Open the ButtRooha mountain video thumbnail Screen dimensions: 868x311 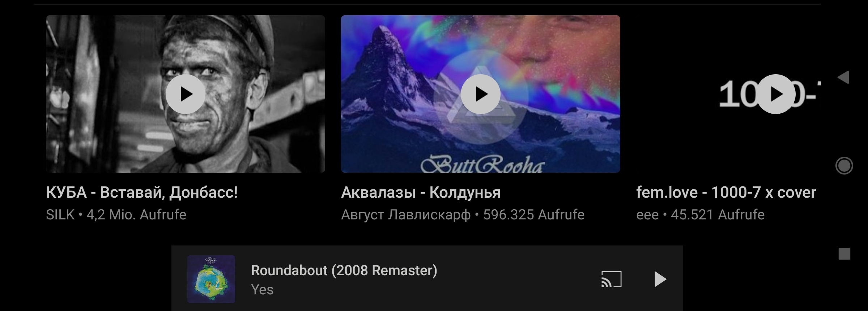[481, 94]
